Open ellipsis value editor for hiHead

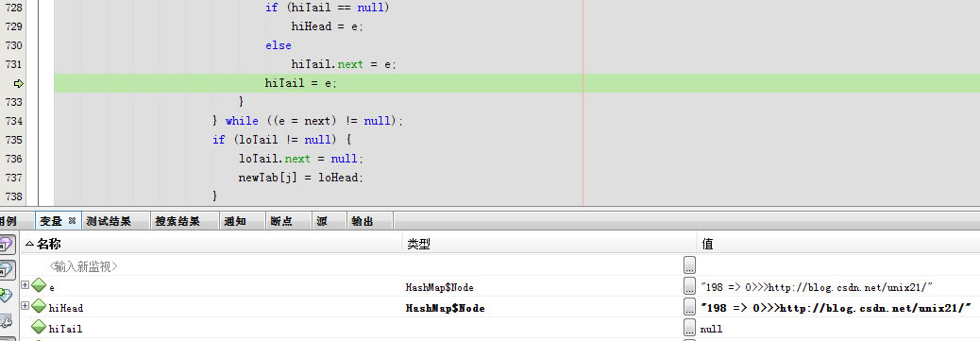689,307
